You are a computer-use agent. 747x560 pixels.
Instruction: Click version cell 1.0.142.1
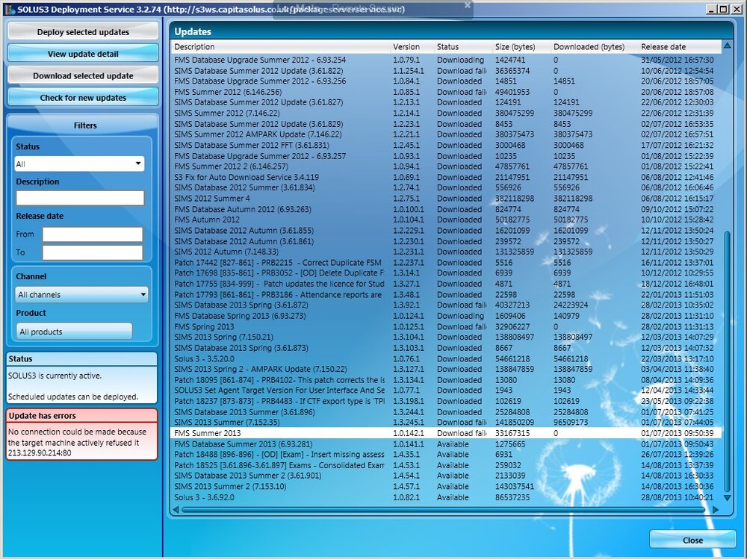click(x=409, y=433)
